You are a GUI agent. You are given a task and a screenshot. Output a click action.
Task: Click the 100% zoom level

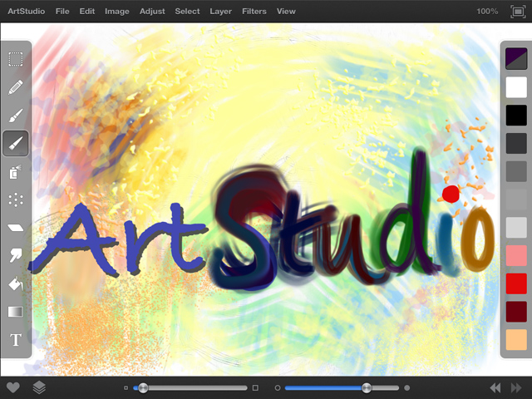point(487,12)
